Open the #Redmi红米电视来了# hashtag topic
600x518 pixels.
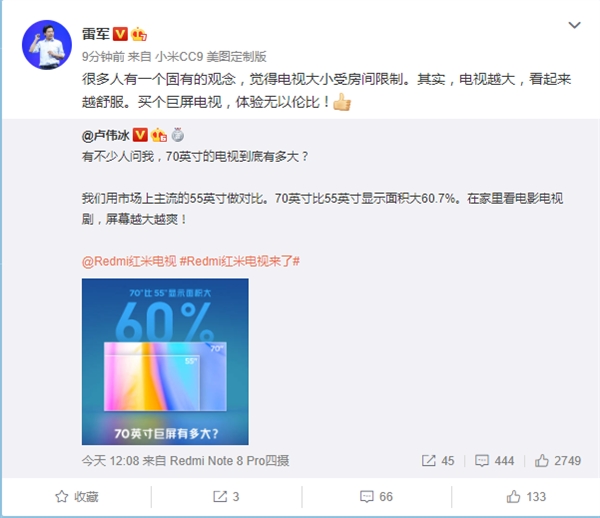(240, 261)
